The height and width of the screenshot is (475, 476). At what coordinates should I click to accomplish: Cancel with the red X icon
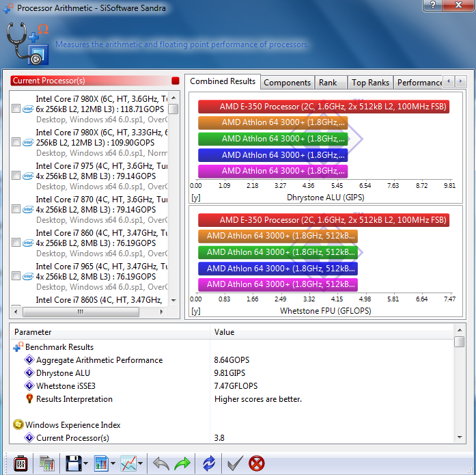pyautogui.click(x=257, y=463)
